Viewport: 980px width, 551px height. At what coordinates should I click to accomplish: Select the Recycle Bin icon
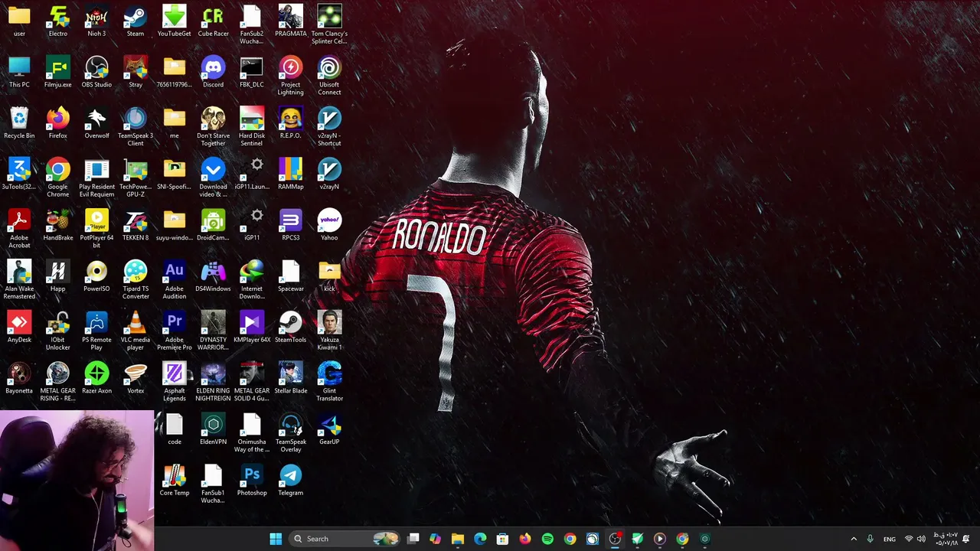click(x=19, y=123)
